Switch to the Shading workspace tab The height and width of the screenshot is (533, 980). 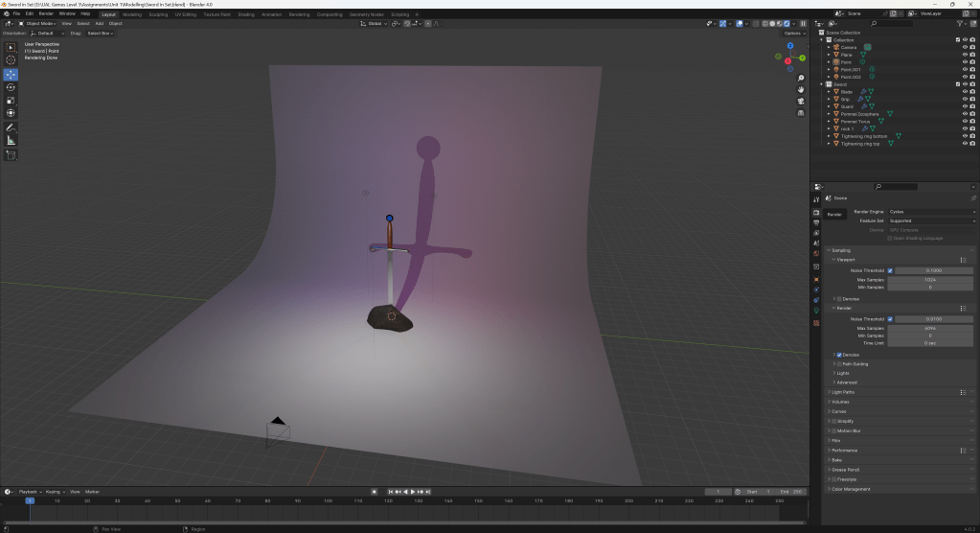tap(246, 14)
